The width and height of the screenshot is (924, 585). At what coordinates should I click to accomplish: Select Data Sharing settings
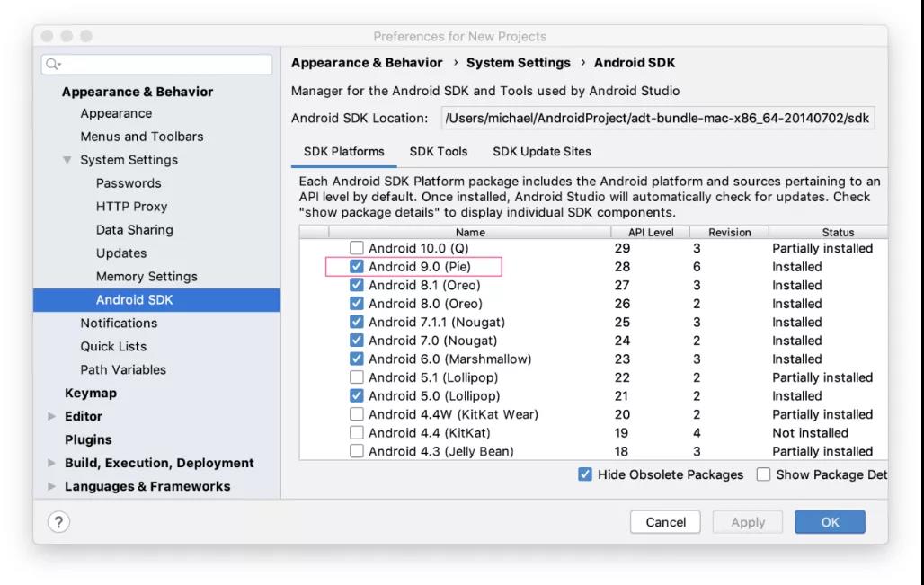click(x=134, y=230)
